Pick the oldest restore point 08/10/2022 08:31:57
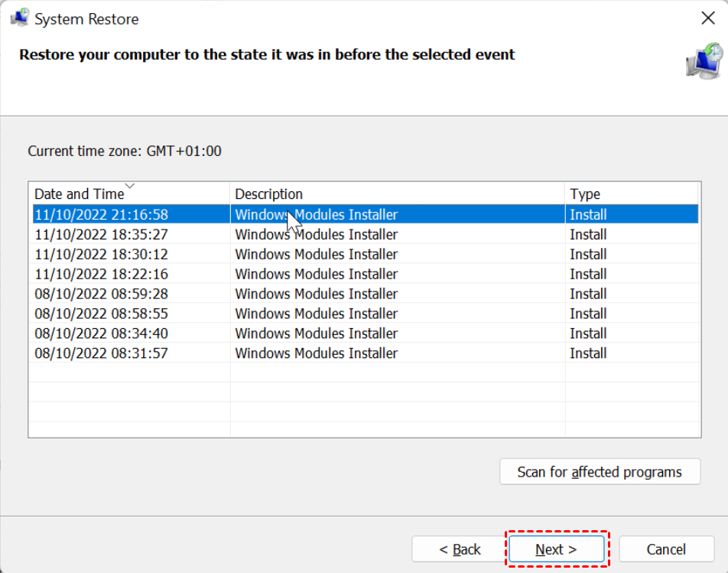Image resolution: width=728 pixels, height=573 pixels. coord(366,353)
